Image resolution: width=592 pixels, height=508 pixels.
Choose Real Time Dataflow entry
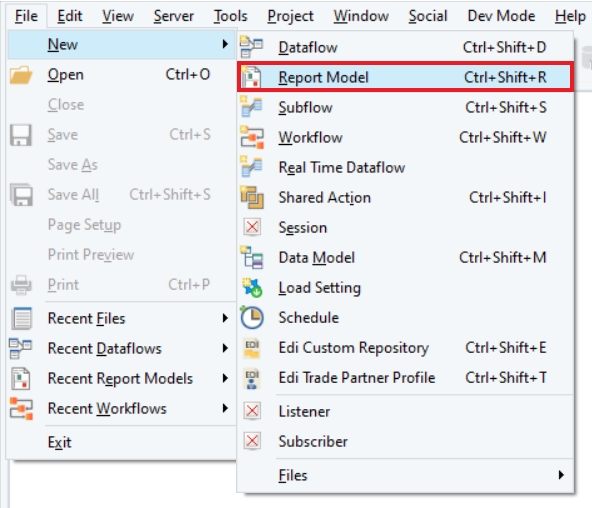pyautogui.click(x=405, y=167)
